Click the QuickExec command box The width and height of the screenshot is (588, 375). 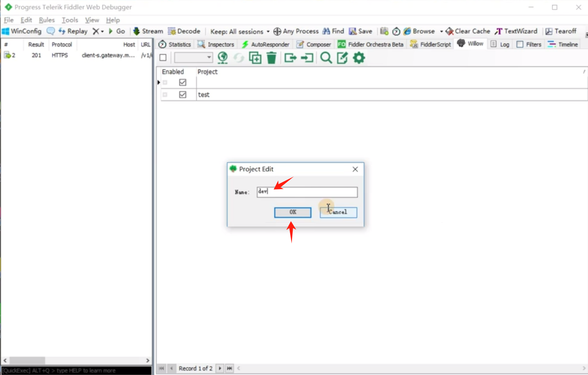point(76,370)
